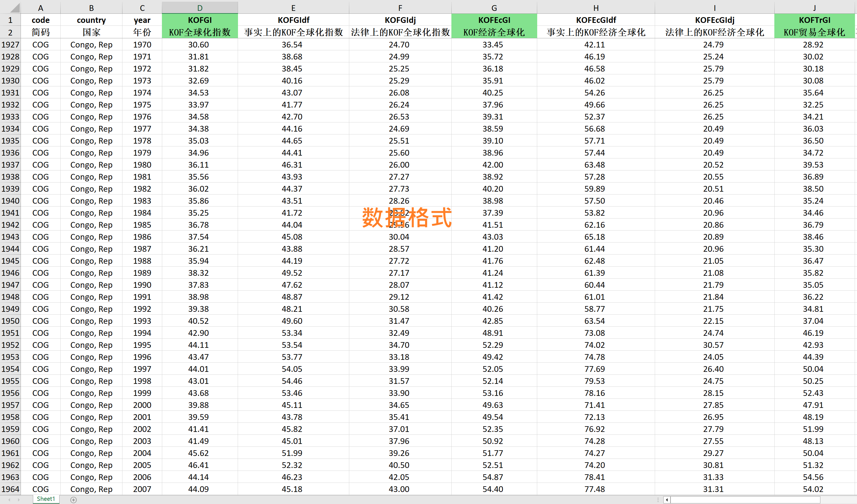Viewport: 857px width, 504px height.
Task: Select cell with year 2000
Action: 142,405
